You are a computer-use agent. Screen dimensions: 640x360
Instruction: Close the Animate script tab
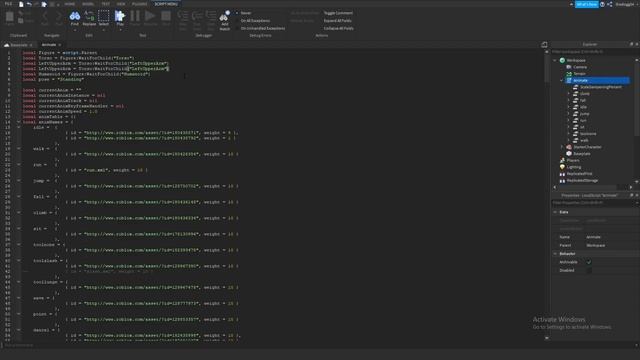coord(60,45)
